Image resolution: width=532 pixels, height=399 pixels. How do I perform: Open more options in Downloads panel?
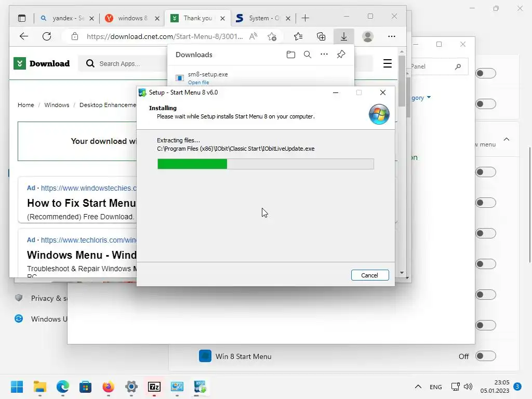(x=324, y=54)
